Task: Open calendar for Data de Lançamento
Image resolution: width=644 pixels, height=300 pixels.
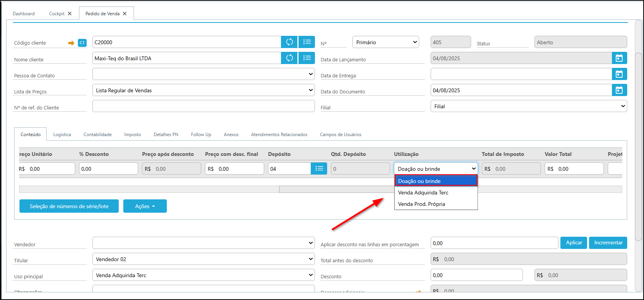Action: pyautogui.click(x=619, y=58)
